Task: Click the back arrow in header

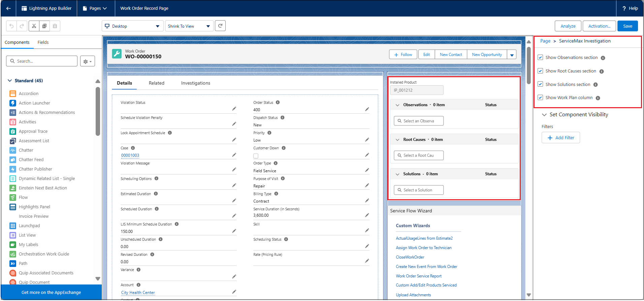Action: click(8, 8)
